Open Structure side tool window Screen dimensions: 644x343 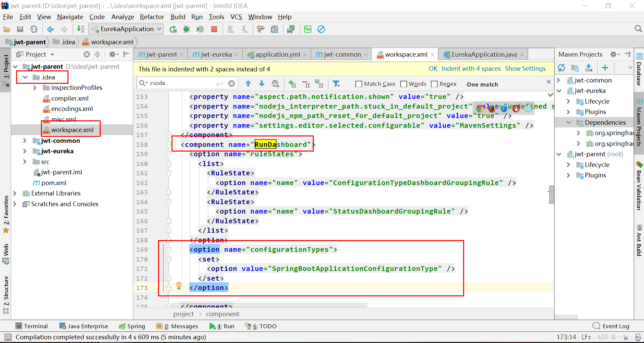(6, 294)
